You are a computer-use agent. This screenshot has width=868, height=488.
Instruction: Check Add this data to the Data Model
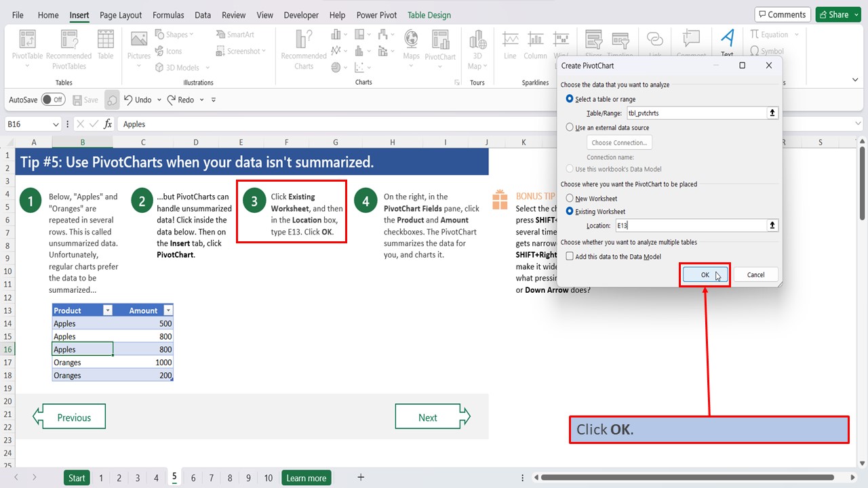pyautogui.click(x=570, y=256)
